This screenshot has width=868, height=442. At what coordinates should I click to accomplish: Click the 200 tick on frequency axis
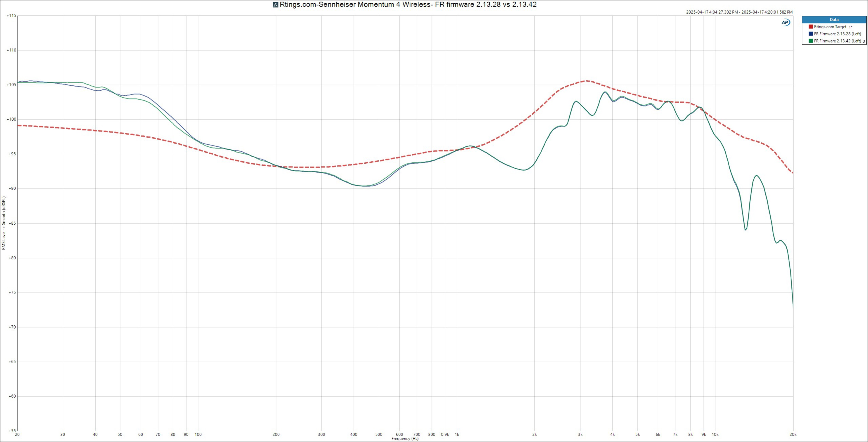click(x=276, y=435)
